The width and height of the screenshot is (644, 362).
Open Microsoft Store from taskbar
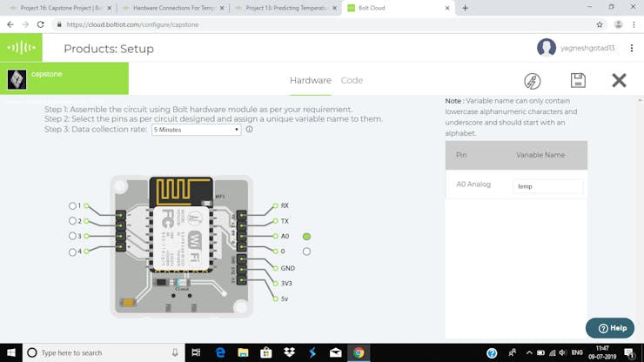point(266,352)
